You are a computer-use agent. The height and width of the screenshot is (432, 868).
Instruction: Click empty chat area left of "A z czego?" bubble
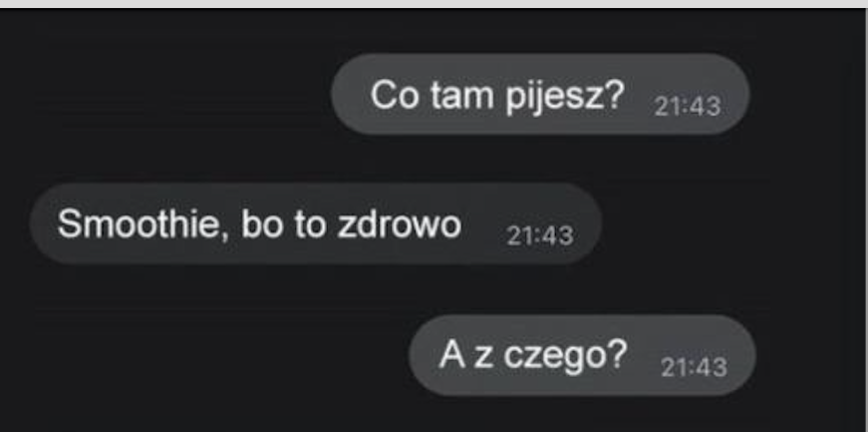(205, 355)
